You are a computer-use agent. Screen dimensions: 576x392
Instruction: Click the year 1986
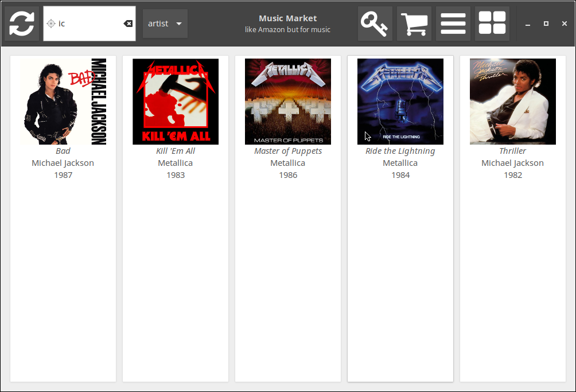(x=288, y=175)
